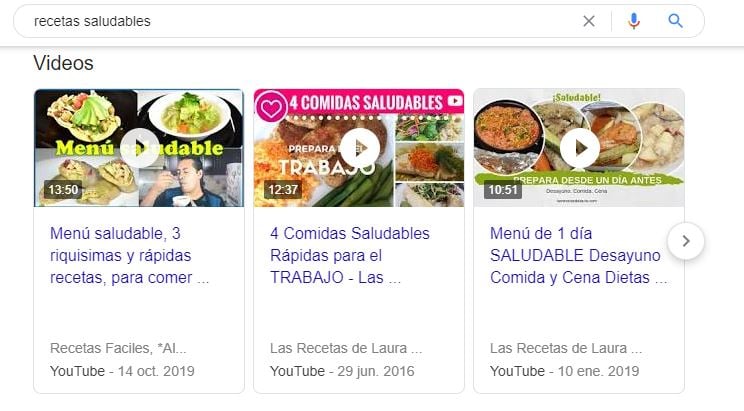Click YouTube source dated 14 oct. 2019
The height and width of the screenshot is (411, 744).
pos(122,371)
